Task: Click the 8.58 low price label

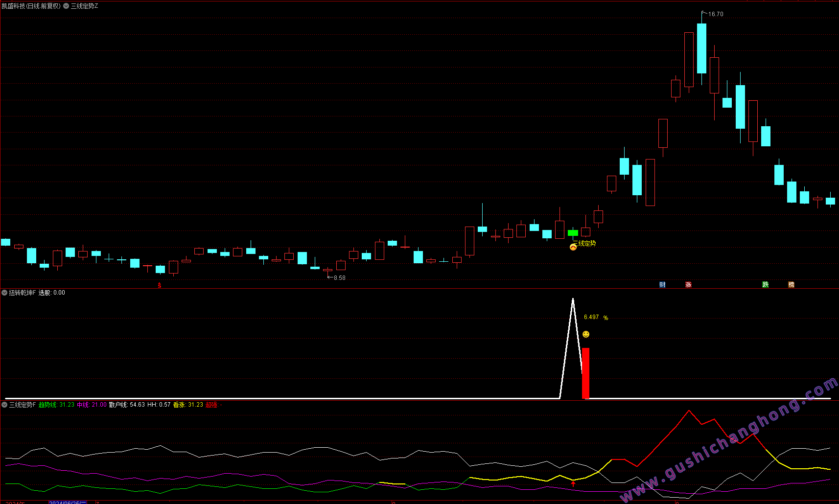Action: click(x=340, y=277)
